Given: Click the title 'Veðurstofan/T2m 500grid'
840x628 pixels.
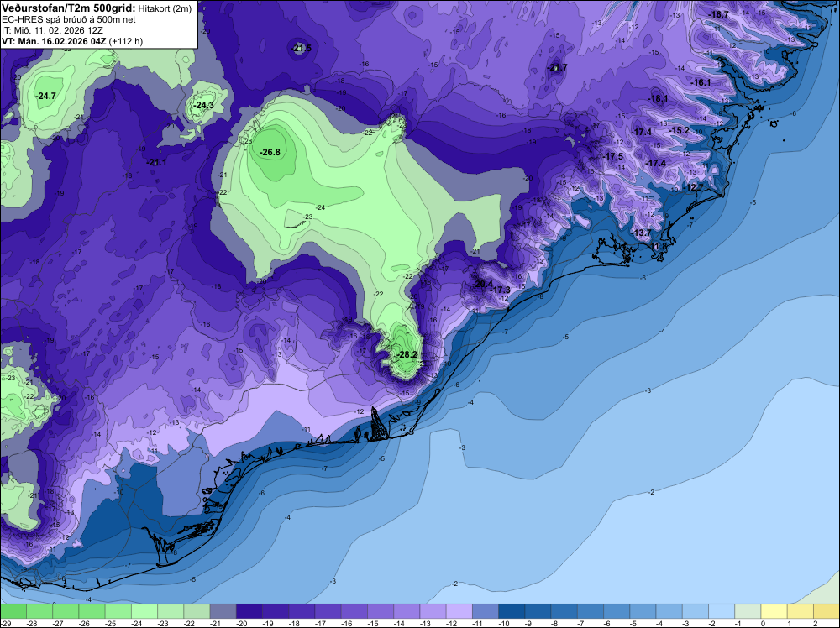Looking at the screenshot, I should [x=68, y=8].
